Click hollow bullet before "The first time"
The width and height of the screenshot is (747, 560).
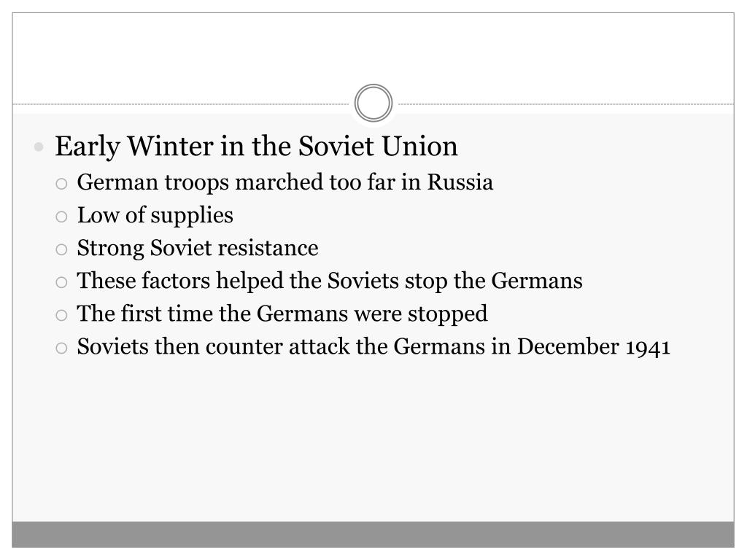click(x=61, y=315)
